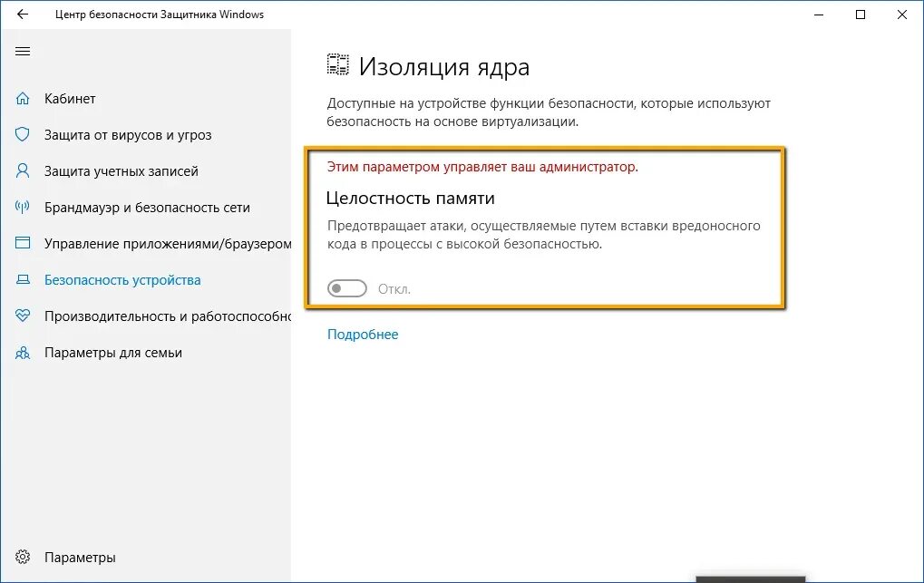Click the Целостность памяти heading
The width and height of the screenshot is (924, 583).
[x=411, y=198]
